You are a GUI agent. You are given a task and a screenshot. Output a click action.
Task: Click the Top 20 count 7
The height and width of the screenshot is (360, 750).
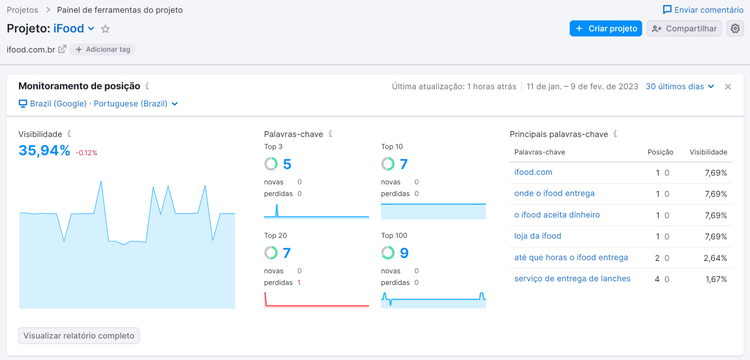pyautogui.click(x=287, y=252)
